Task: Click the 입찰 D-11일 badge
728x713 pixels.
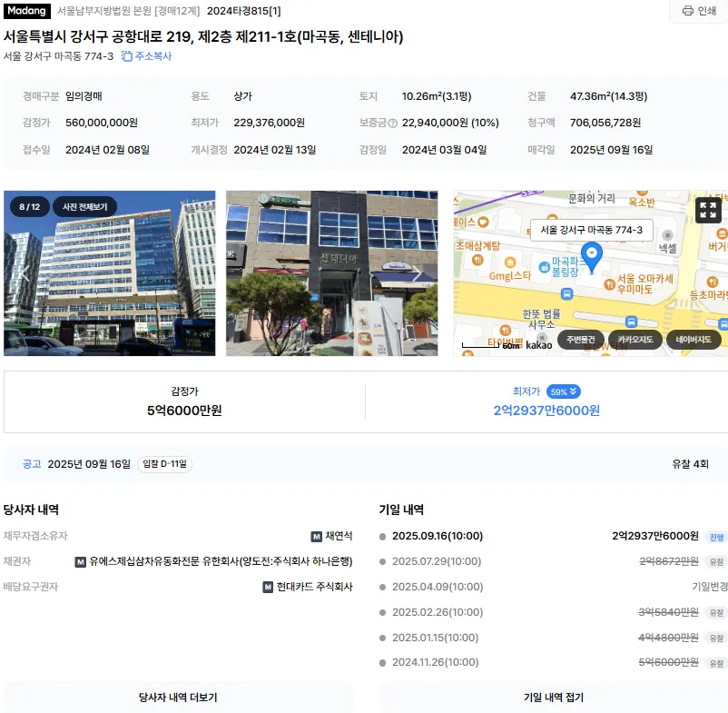Action: 164,464
